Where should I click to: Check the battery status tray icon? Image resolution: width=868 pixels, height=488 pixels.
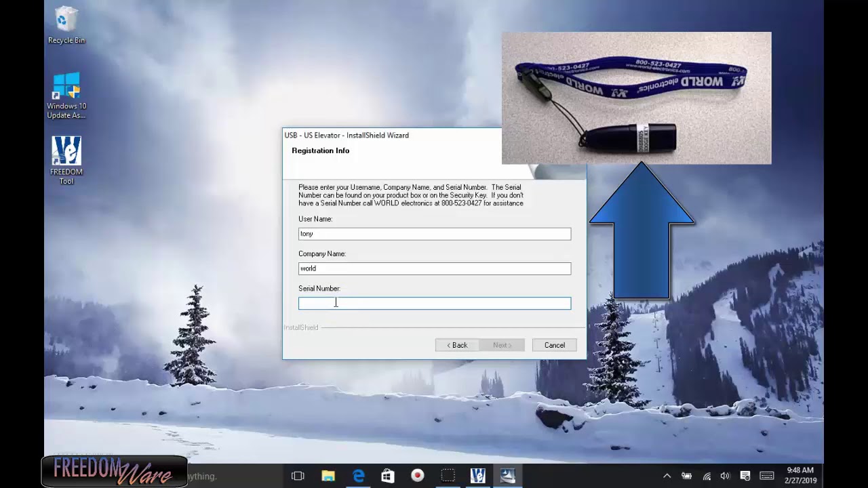pyautogui.click(x=686, y=476)
